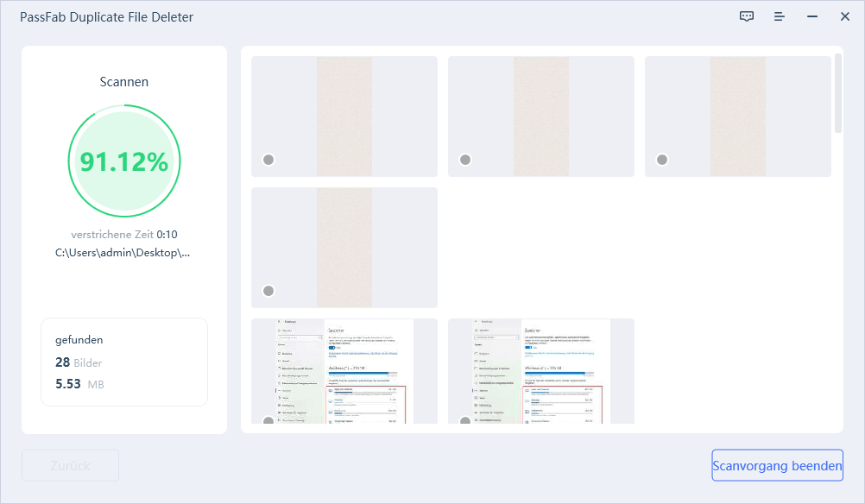Click the vertical scrollbar of results list
The width and height of the screenshot is (865, 504).
[x=838, y=93]
